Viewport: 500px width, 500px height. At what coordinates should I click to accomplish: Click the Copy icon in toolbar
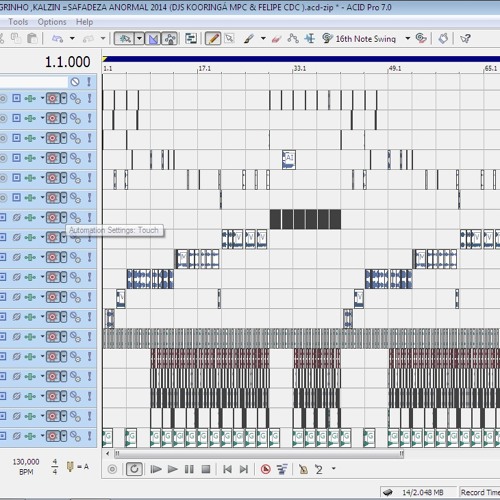tap(16, 38)
